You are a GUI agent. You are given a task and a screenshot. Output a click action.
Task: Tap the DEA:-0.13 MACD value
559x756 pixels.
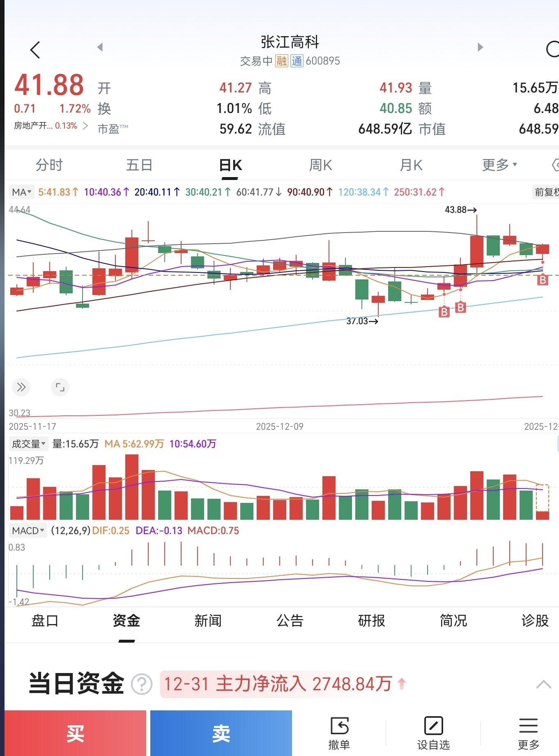click(x=159, y=530)
